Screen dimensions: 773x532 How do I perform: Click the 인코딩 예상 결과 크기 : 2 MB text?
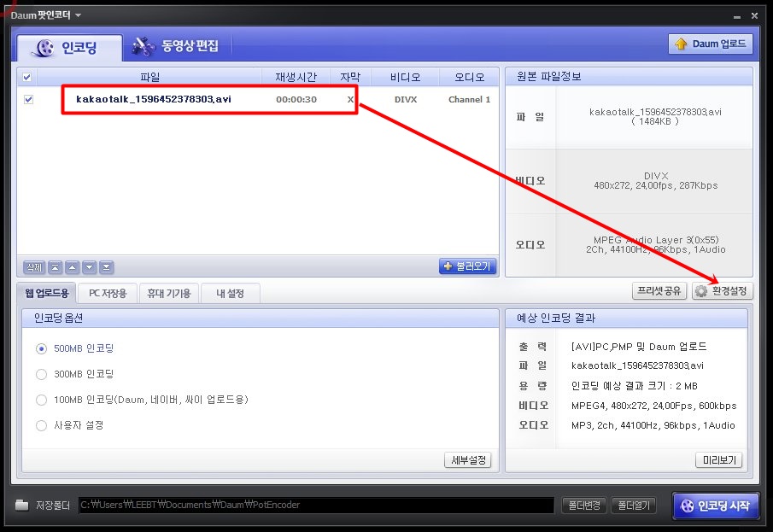[634, 386]
